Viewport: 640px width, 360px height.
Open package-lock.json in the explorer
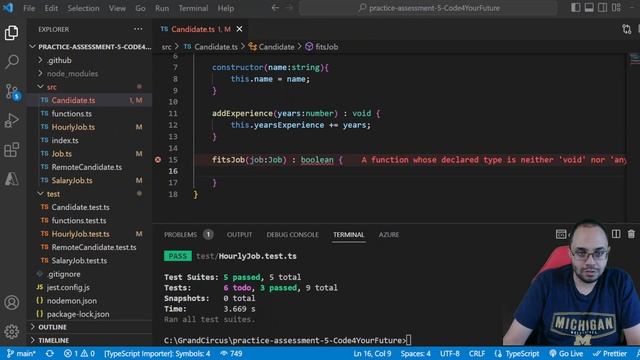(x=78, y=314)
